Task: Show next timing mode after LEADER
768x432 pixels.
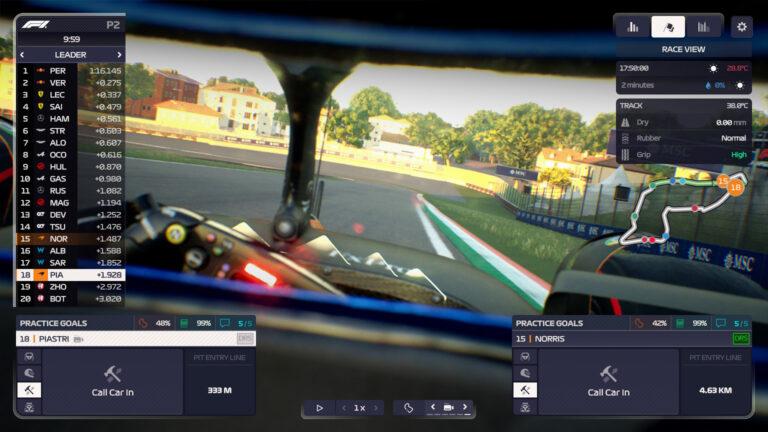Action: 119,54
